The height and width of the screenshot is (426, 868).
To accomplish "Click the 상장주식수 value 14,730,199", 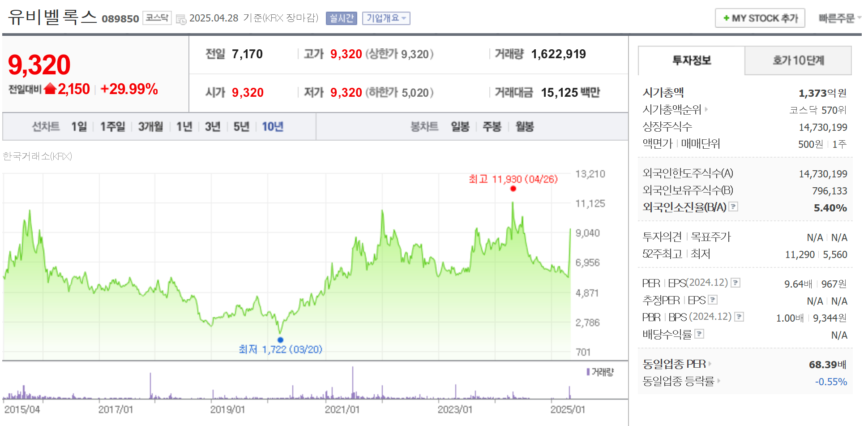I will (823, 127).
